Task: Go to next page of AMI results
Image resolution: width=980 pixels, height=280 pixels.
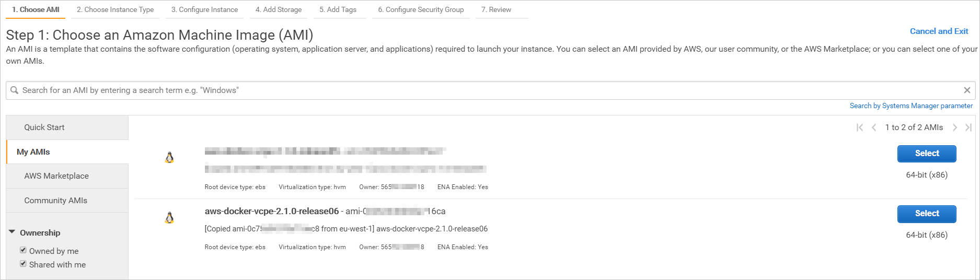Action: 955,127
